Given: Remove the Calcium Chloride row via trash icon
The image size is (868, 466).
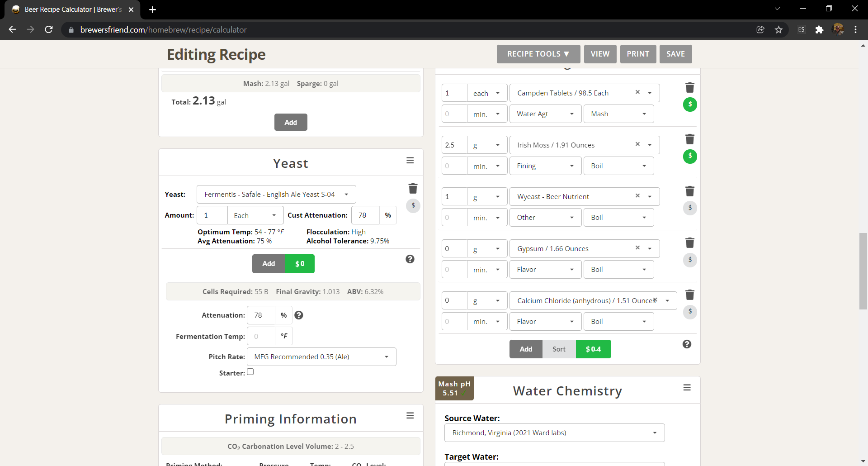Looking at the screenshot, I should pos(689,295).
